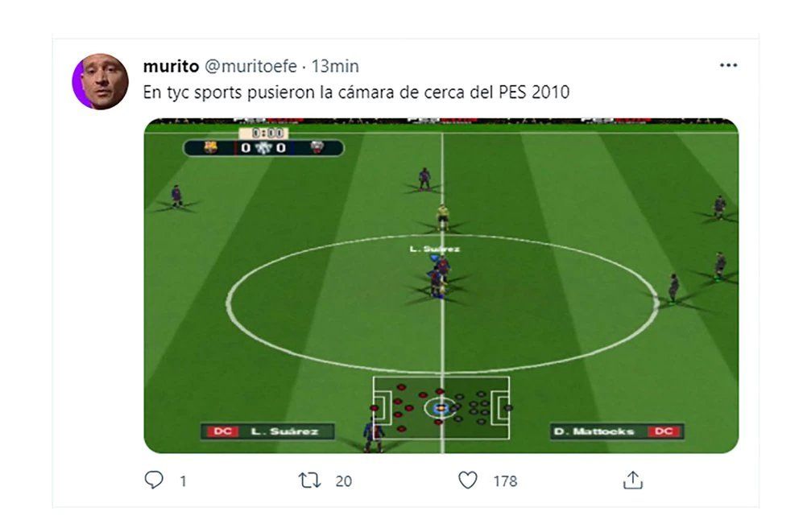
Task: Click the reply count 1
Action: pyautogui.click(x=183, y=481)
